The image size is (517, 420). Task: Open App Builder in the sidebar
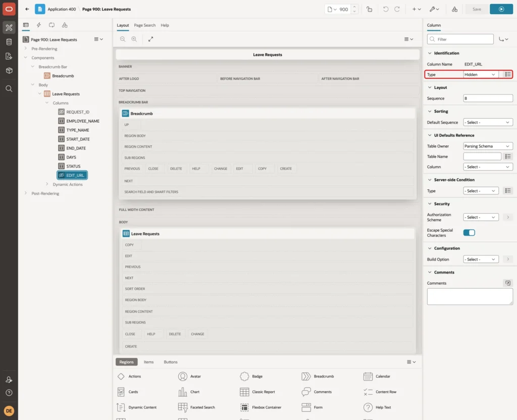tap(9, 28)
